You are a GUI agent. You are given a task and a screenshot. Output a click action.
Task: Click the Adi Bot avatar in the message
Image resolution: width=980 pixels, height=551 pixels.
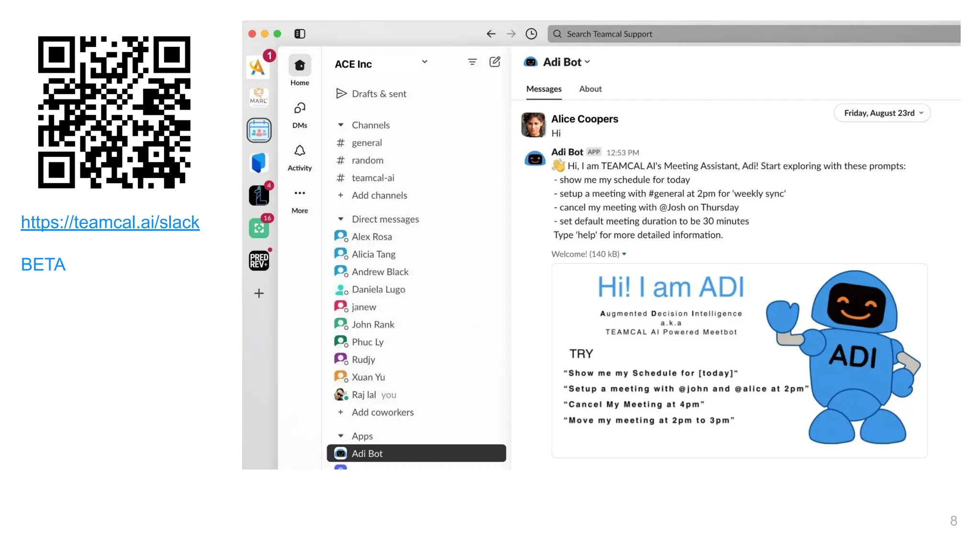click(x=535, y=158)
